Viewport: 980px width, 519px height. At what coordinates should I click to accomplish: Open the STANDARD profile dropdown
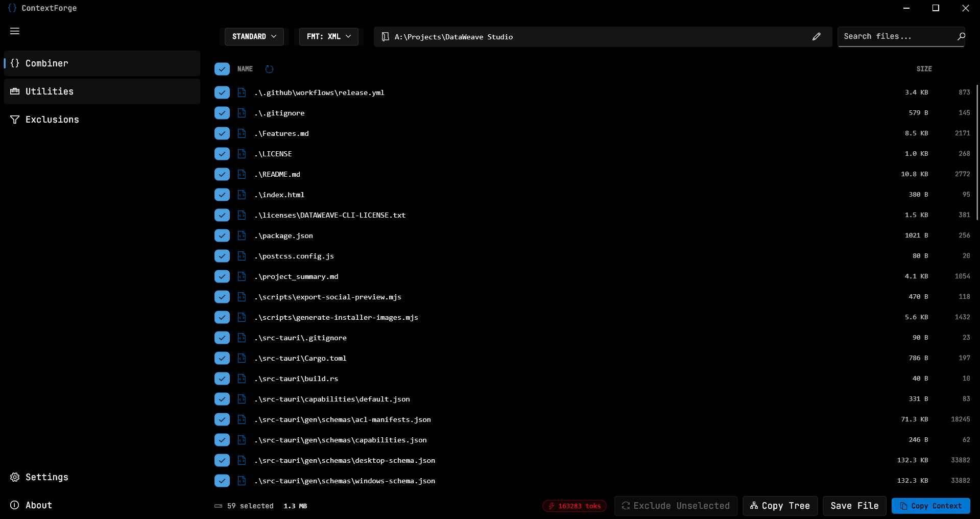254,36
